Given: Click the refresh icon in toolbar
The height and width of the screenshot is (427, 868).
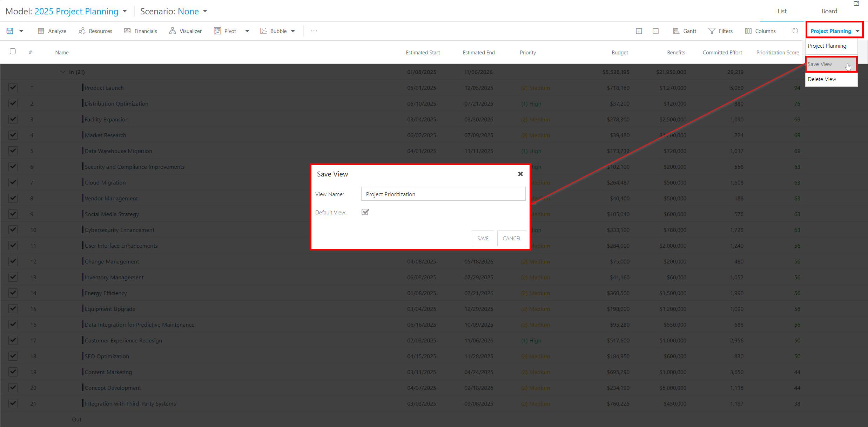Looking at the screenshot, I should [795, 31].
